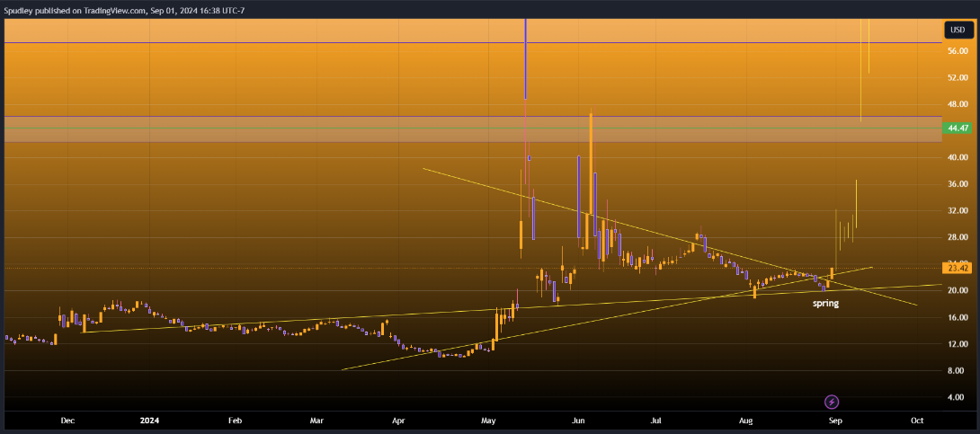
Task: Click the Jun label on time axis
Action: point(579,421)
